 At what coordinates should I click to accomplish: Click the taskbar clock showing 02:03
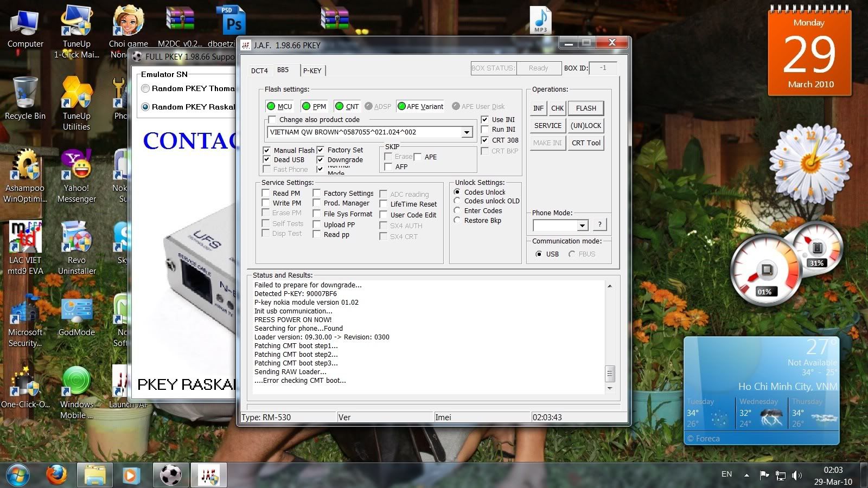(833, 476)
